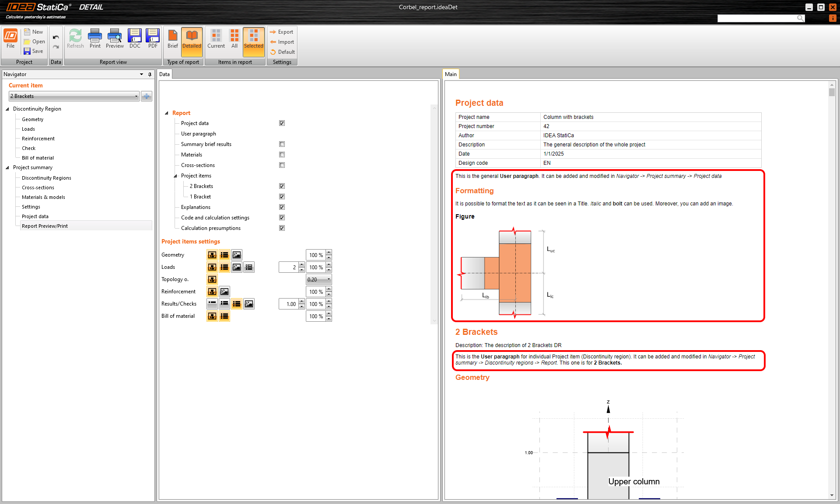Select Report Preview/Print in the Navigator
The image size is (840, 504).
(x=44, y=226)
